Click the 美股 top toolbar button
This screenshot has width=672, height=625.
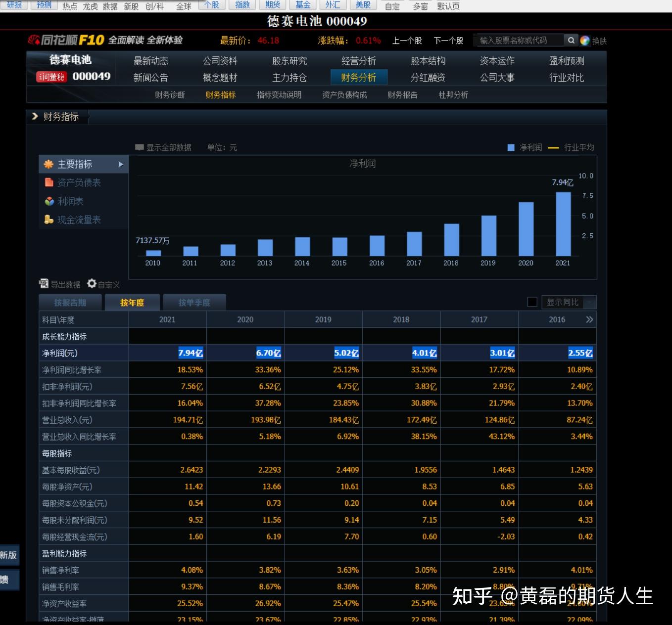[363, 5]
